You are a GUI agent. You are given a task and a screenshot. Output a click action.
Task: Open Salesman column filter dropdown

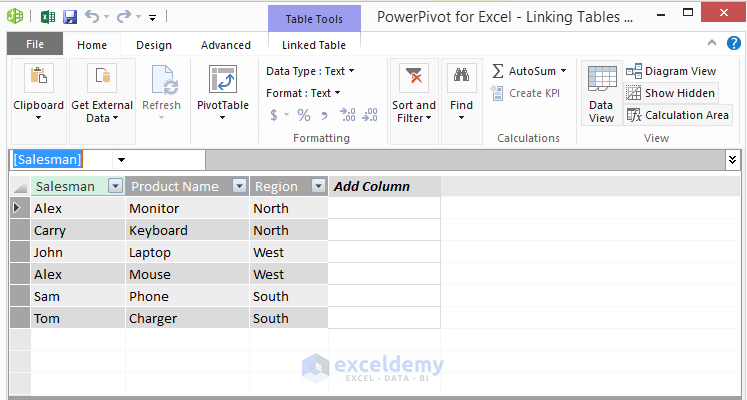coord(115,186)
